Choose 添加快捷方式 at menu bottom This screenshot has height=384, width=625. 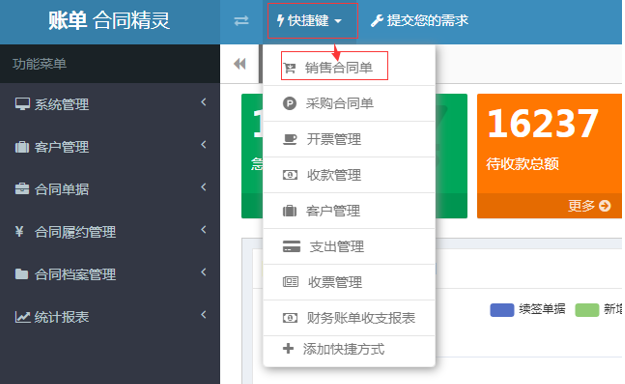click(349, 349)
